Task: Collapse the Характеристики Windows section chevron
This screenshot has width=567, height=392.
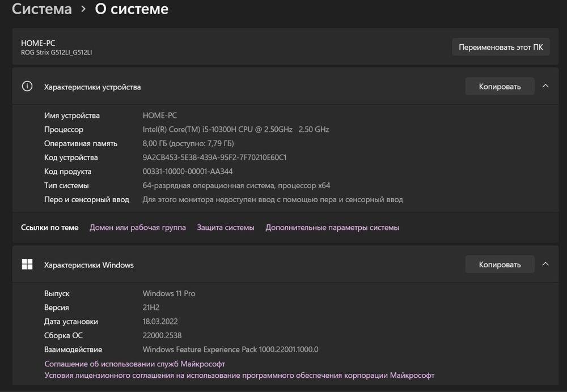Action: [x=545, y=264]
